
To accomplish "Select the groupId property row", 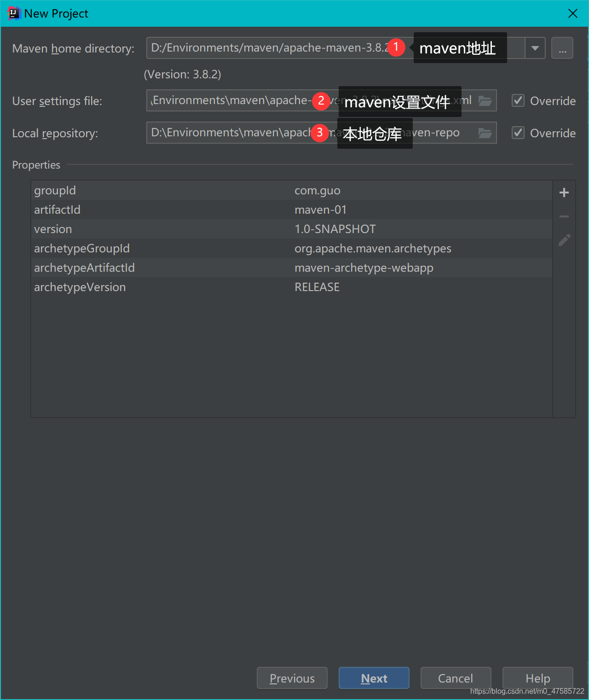I will [x=292, y=190].
